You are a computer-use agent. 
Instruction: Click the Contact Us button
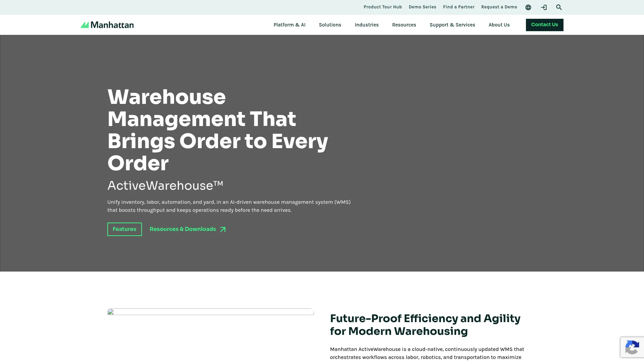(x=544, y=25)
